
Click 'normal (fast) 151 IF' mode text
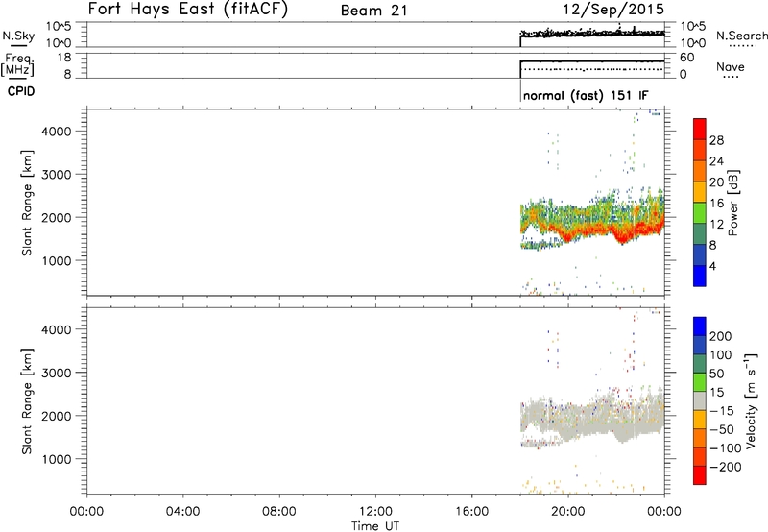pyautogui.click(x=586, y=95)
